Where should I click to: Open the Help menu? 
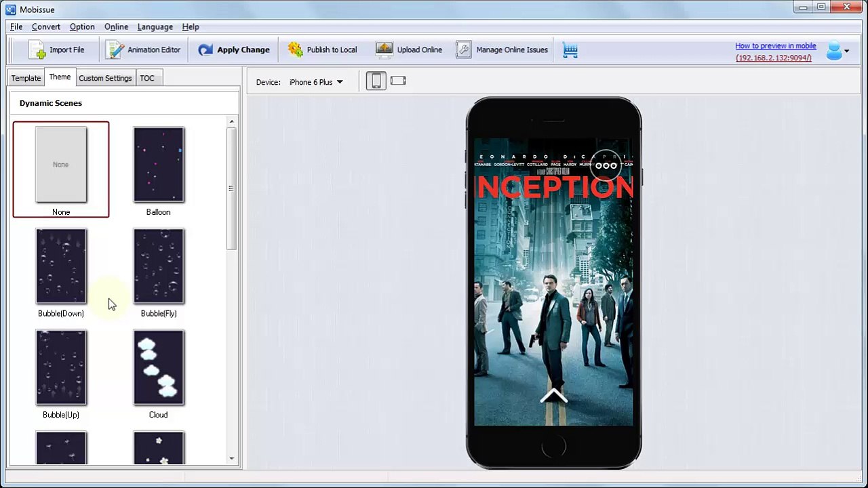(x=191, y=26)
